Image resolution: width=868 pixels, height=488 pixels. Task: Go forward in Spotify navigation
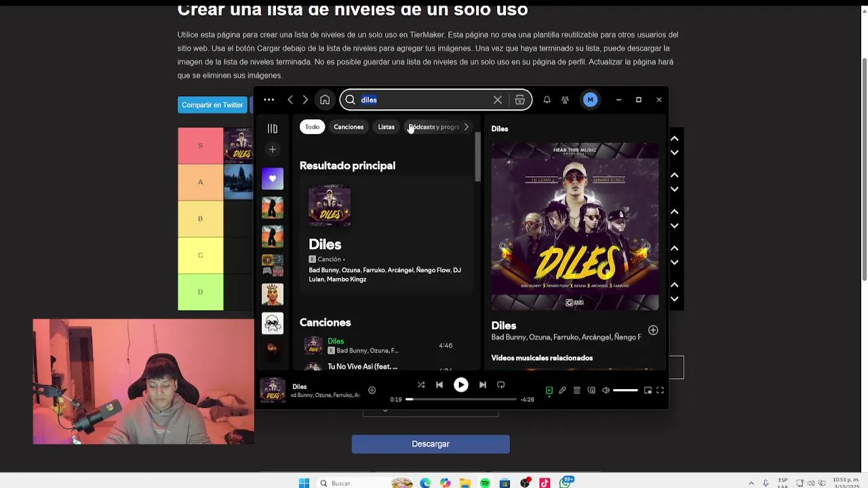click(x=305, y=100)
